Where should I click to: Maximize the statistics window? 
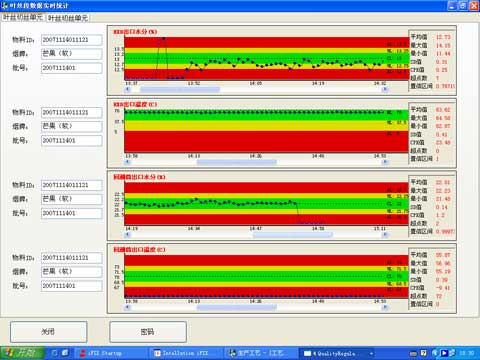463,6
